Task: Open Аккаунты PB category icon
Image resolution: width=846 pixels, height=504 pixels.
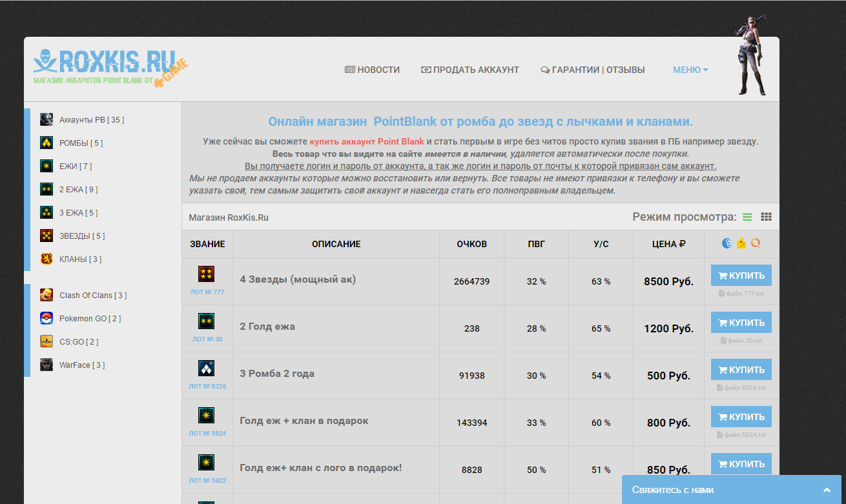Action: click(x=46, y=119)
